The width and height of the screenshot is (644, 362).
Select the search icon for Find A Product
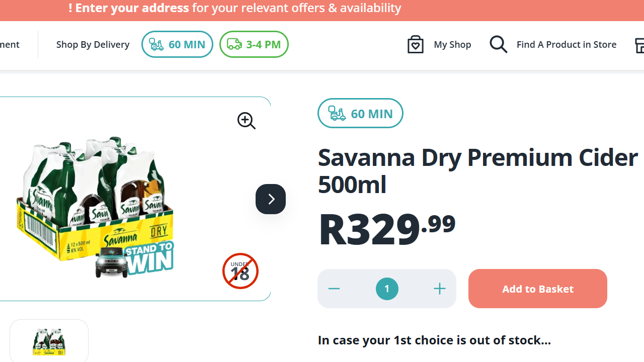click(x=498, y=44)
